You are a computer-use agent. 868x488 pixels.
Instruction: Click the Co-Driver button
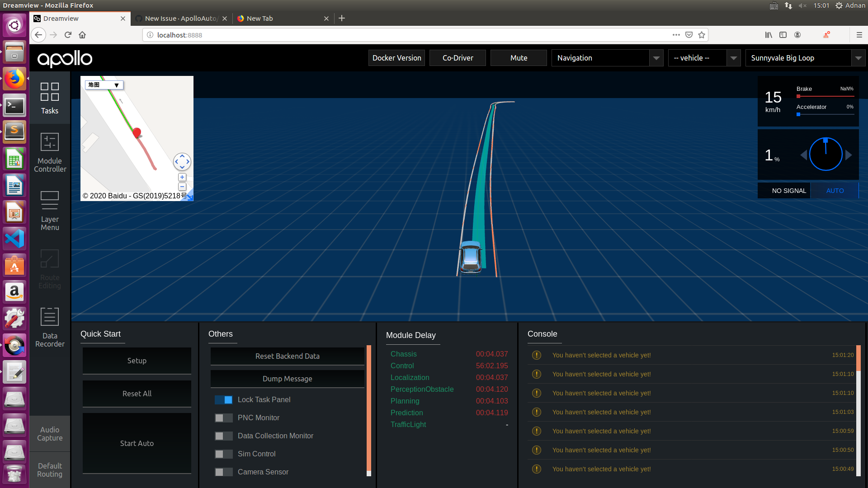pyautogui.click(x=458, y=58)
